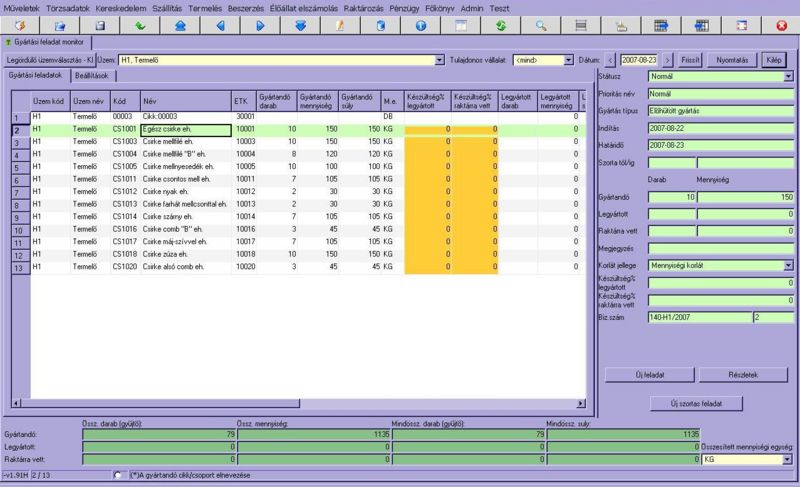The height and width of the screenshot is (487, 800).
Task: Open the Összesített mennyiségi egység KG dropdown
Action: pyautogui.click(x=788, y=460)
